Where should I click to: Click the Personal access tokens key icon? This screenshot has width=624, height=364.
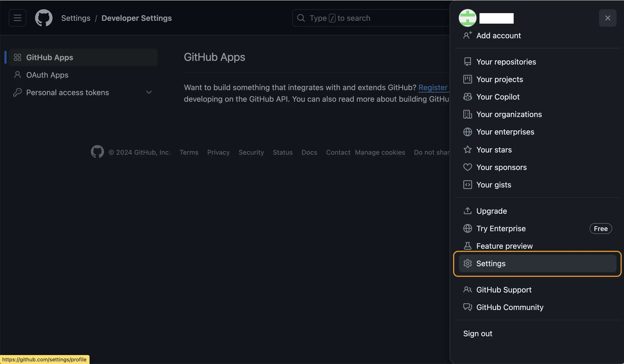pos(17,92)
